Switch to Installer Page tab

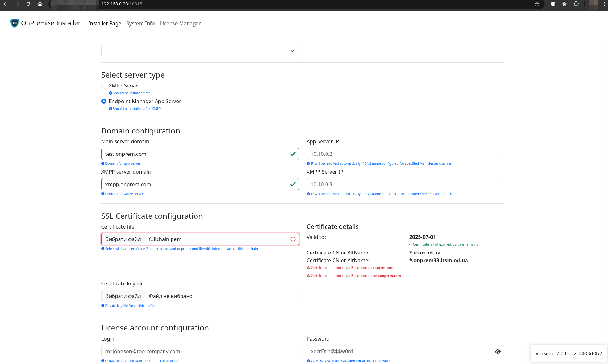click(x=104, y=23)
